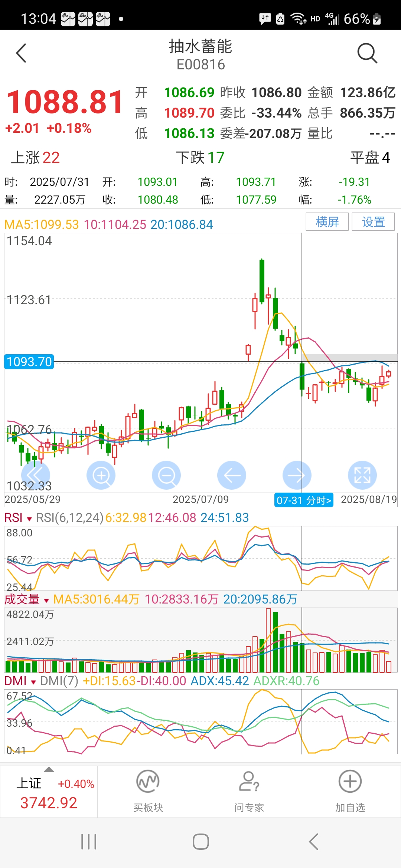
Task: Tap Android recent apps button
Action: (89, 842)
